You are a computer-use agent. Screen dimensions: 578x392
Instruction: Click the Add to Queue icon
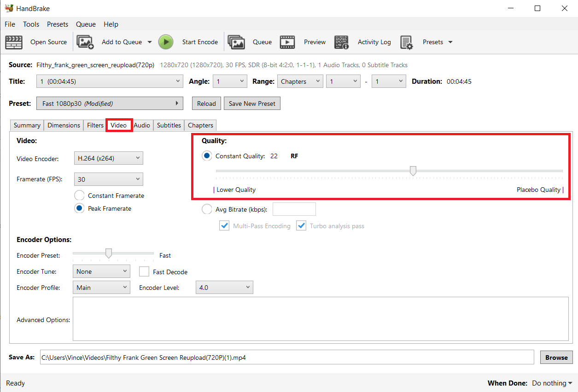click(x=85, y=42)
